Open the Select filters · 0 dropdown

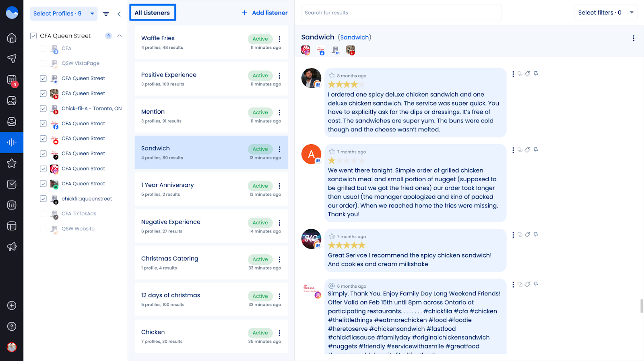click(606, 12)
